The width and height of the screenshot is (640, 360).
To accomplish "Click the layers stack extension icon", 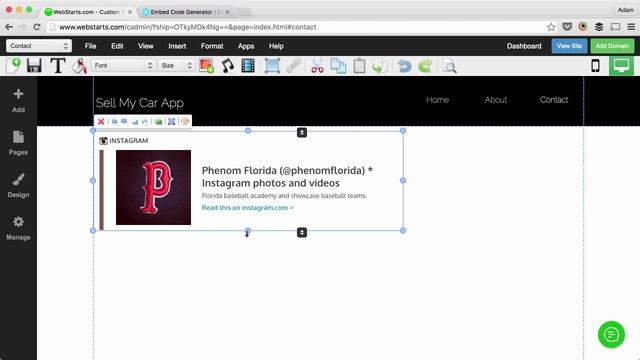I will pyautogui.click(x=599, y=27).
